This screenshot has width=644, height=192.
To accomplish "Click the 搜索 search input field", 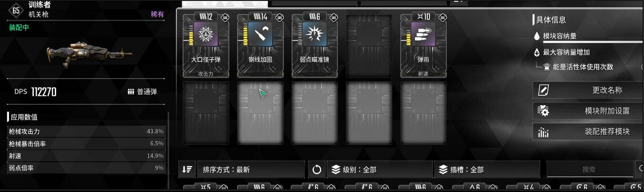I will (589, 169).
